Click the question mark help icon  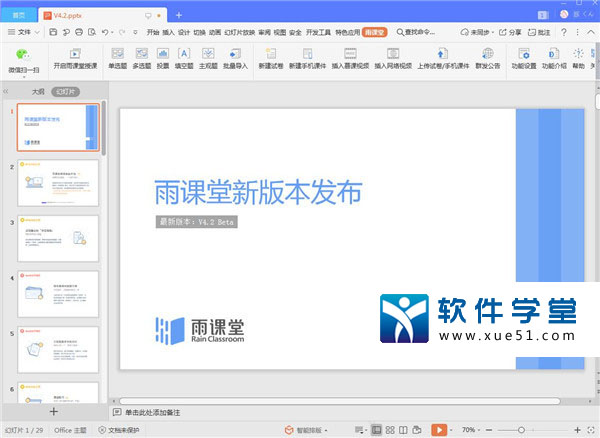click(x=564, y=33)
